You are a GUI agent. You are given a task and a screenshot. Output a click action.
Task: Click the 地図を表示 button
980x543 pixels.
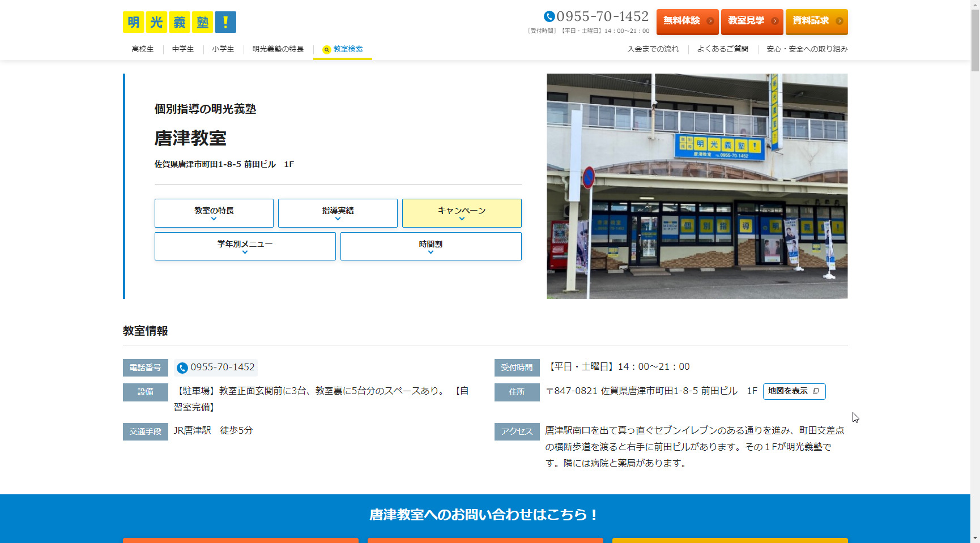[794, 391]
